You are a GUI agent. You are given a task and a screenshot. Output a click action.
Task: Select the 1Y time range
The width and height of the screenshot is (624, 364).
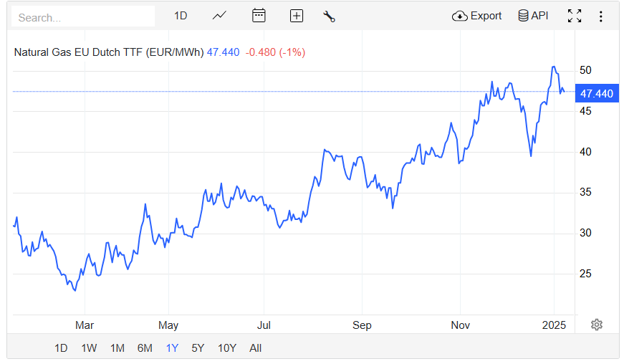tap(172, 348)
